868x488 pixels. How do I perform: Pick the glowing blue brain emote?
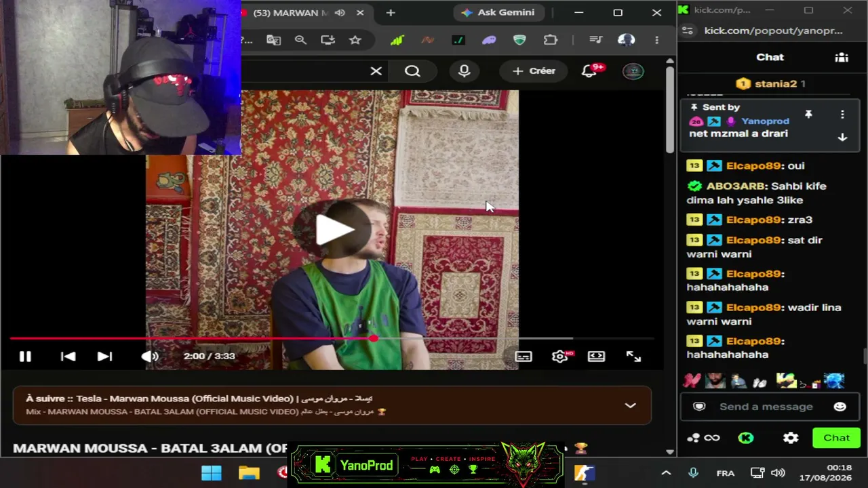click(834, 381)
